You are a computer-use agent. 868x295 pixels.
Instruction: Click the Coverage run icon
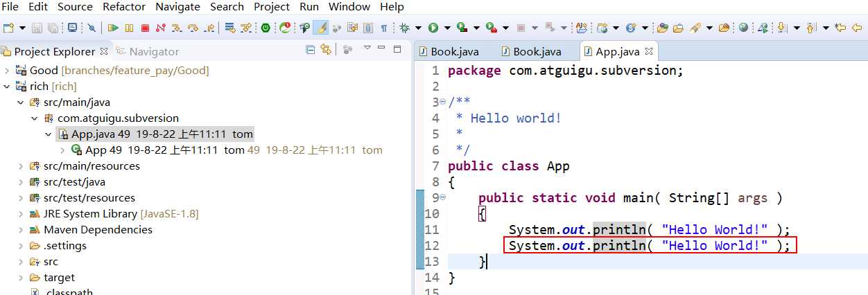coord(462,28)
